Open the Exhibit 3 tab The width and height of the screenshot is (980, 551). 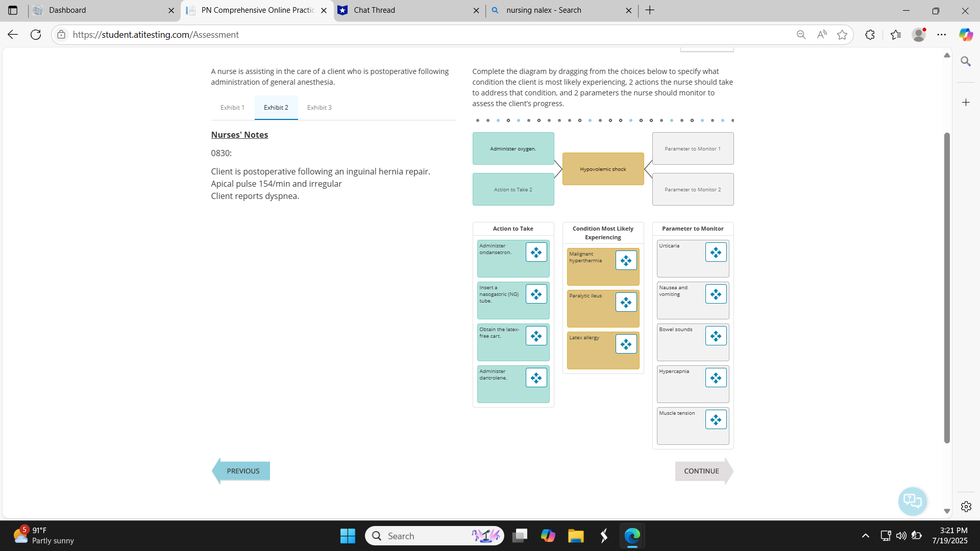coord(320,108)
